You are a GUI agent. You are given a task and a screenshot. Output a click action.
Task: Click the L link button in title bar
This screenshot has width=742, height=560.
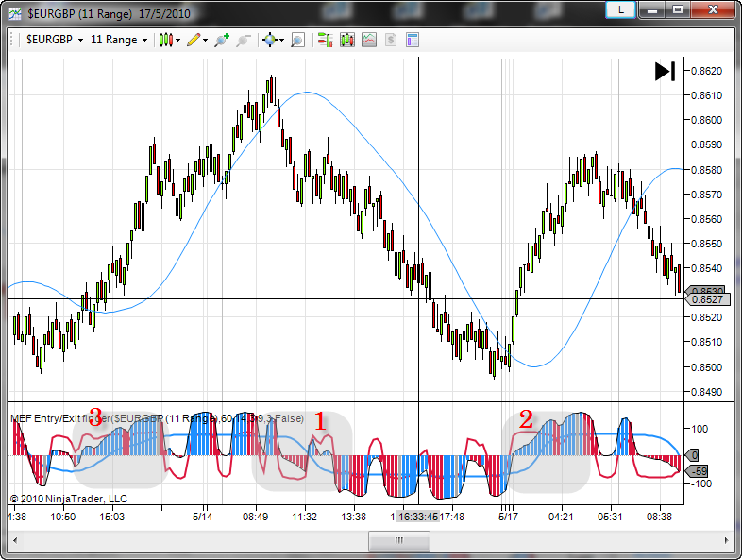(620, 9)
